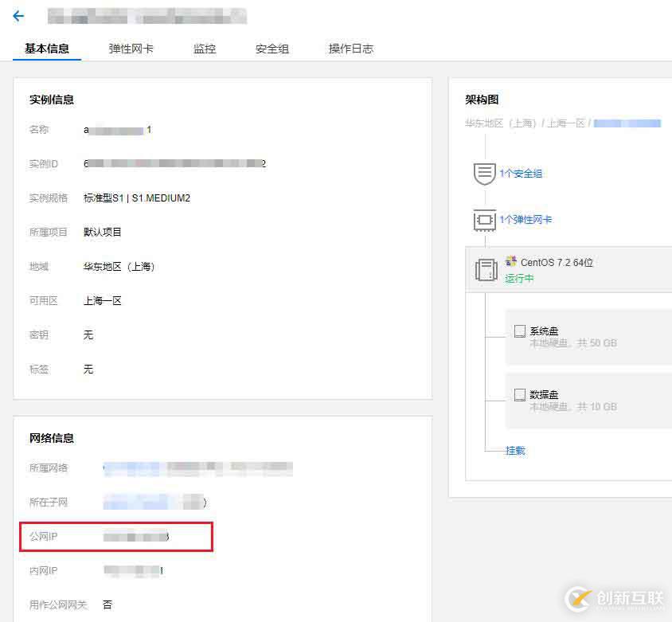672x622 pixels.
Task: Click the 实例信息 section heading
Action: click(52, 100)
